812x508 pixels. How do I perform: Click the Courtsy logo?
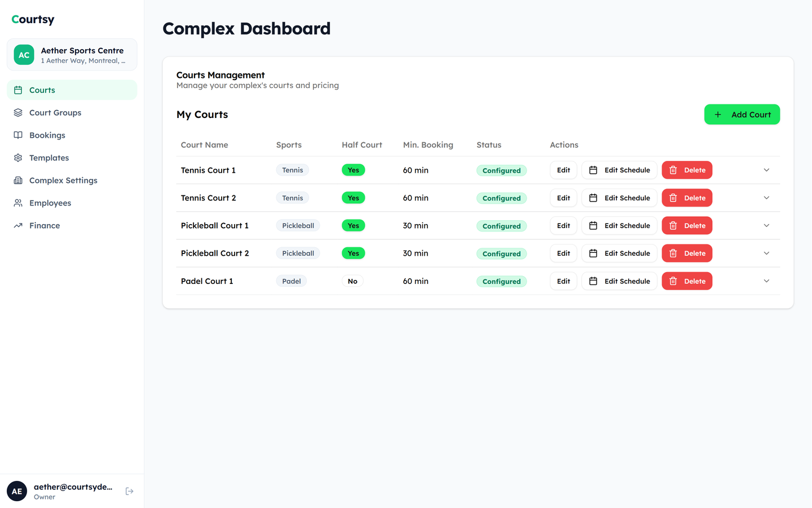click(33, 20)
